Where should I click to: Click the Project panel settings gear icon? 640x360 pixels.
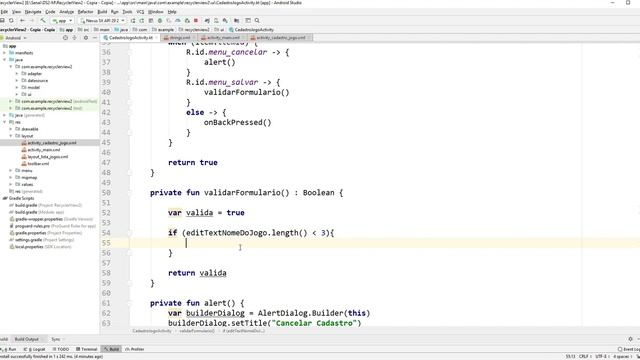[86, 38]
